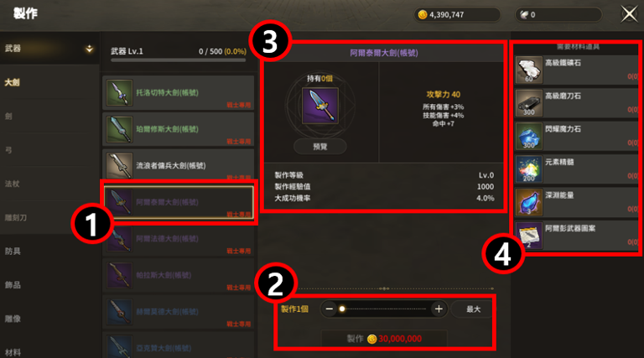The height and width of the screenshot is (358, 644).
Task: Select 托洛切特大劍 from the recipe list
Action: pos(179,93)
